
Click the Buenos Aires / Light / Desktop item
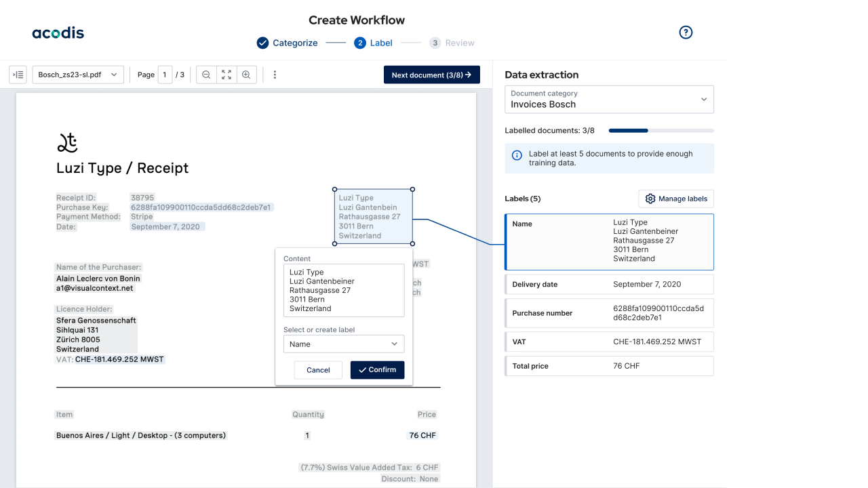[141, 435]
